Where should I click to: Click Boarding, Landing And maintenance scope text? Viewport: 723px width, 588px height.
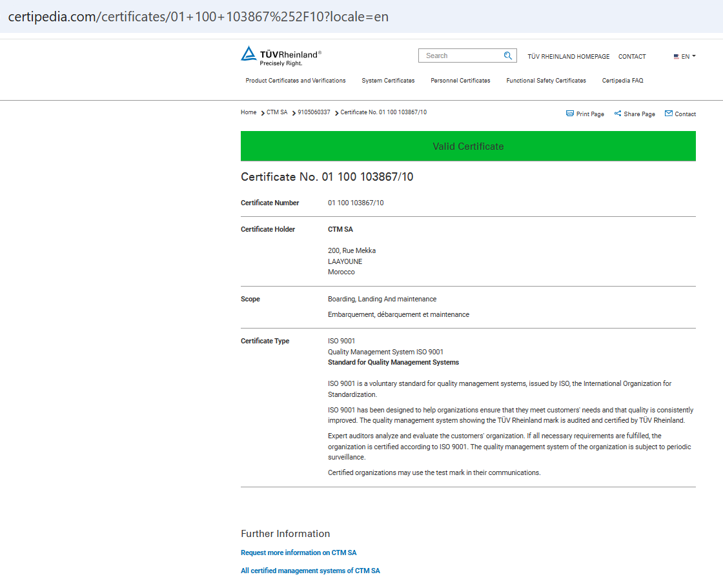[x=382, y=299]
